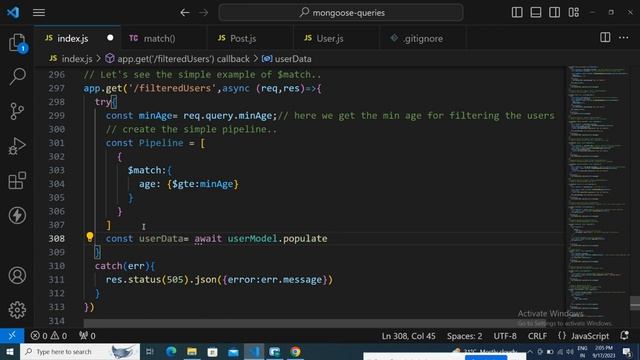
Task: Go forward with the right arrow
Action: [x=203, y=13]
